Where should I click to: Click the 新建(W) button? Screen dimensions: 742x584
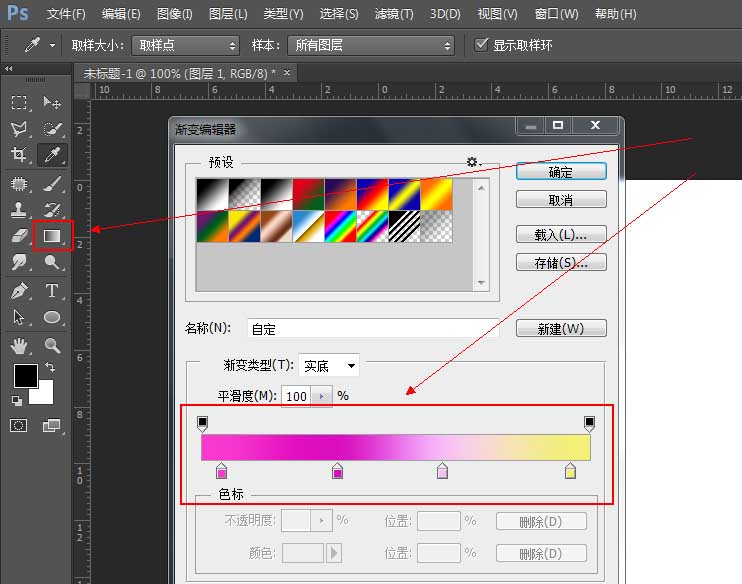click(x=561, y=329)
